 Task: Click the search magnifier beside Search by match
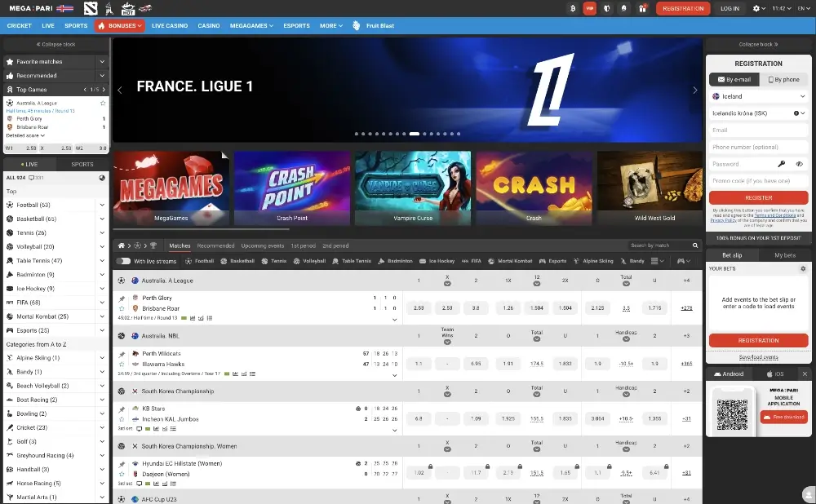[x=695, y=245]
